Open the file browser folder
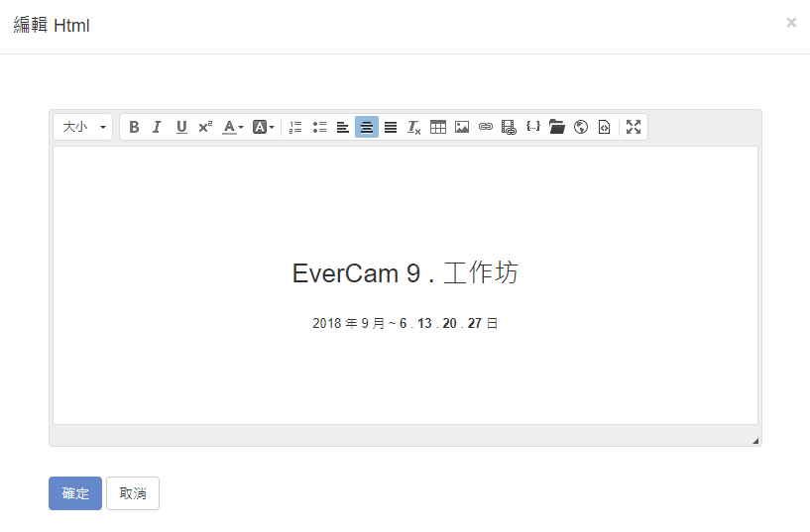 click(x=557, y=127)
